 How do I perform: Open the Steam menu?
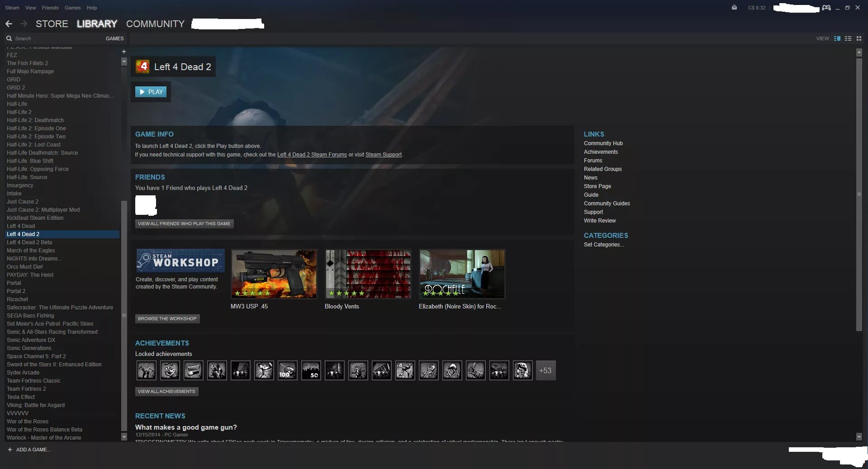[x=12, y=8]
